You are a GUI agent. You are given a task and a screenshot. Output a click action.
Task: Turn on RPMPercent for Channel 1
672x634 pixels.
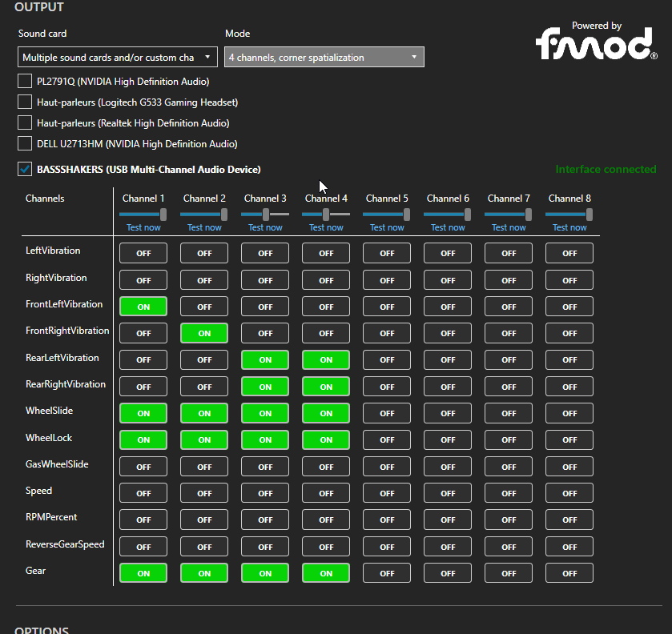point(143,520)
